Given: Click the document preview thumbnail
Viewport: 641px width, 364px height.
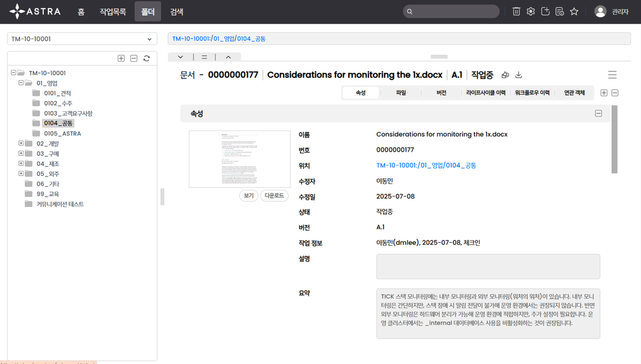Looking at the screenshot, I should point(240,159).
